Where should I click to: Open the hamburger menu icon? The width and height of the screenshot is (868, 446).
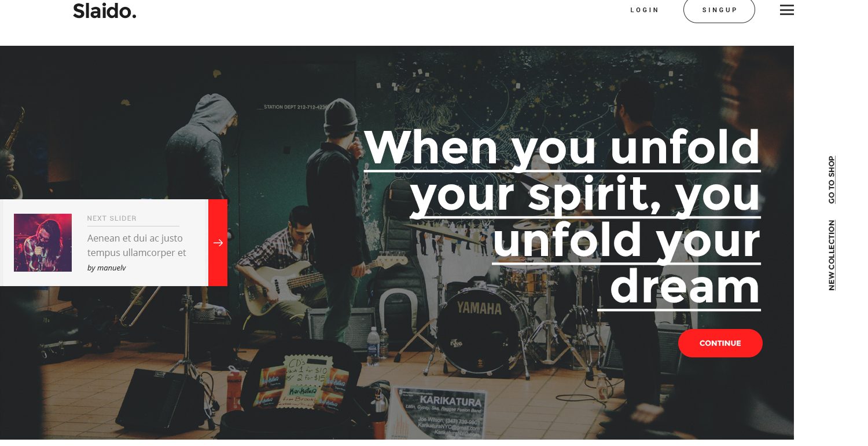click(786, 10)
